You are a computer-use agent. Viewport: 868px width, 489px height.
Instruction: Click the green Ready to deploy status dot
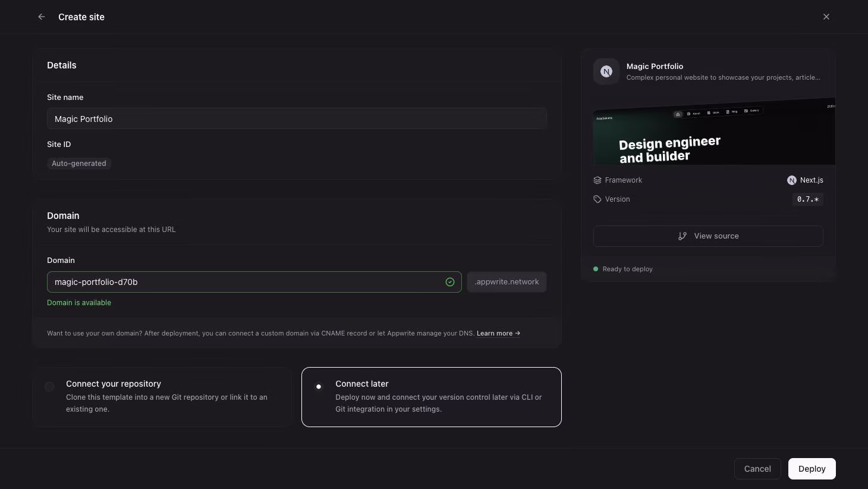(596, 269)
